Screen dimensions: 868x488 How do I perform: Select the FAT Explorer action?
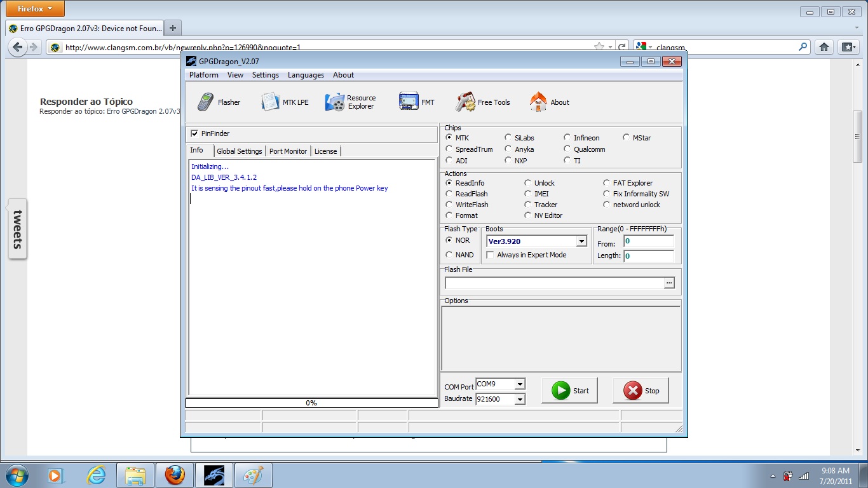pos(607,183)
